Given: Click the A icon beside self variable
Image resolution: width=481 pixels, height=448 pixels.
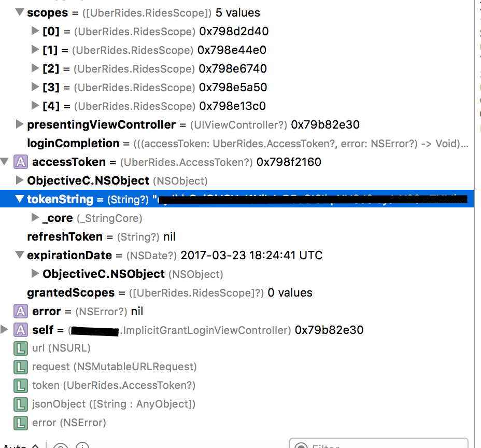Looking at the screenshot, I should pos(21,329).
